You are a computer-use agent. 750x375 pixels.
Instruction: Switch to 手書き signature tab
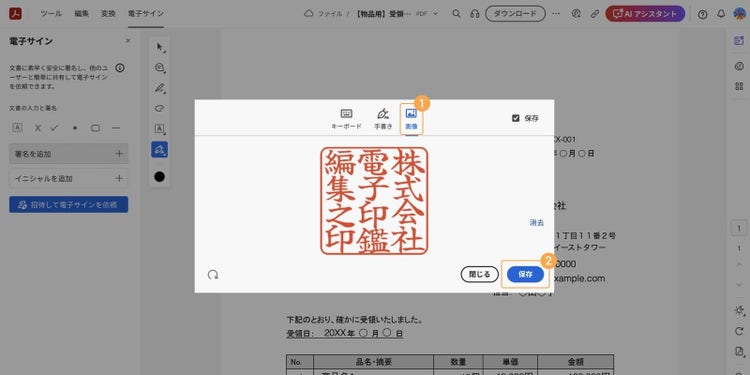(x=383, y=119)
